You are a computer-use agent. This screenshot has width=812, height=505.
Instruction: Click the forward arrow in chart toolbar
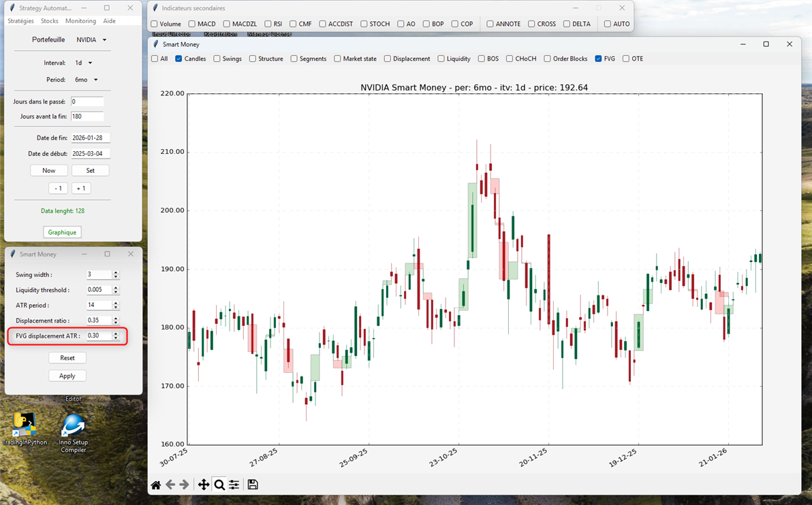click(x=184, y=485)
